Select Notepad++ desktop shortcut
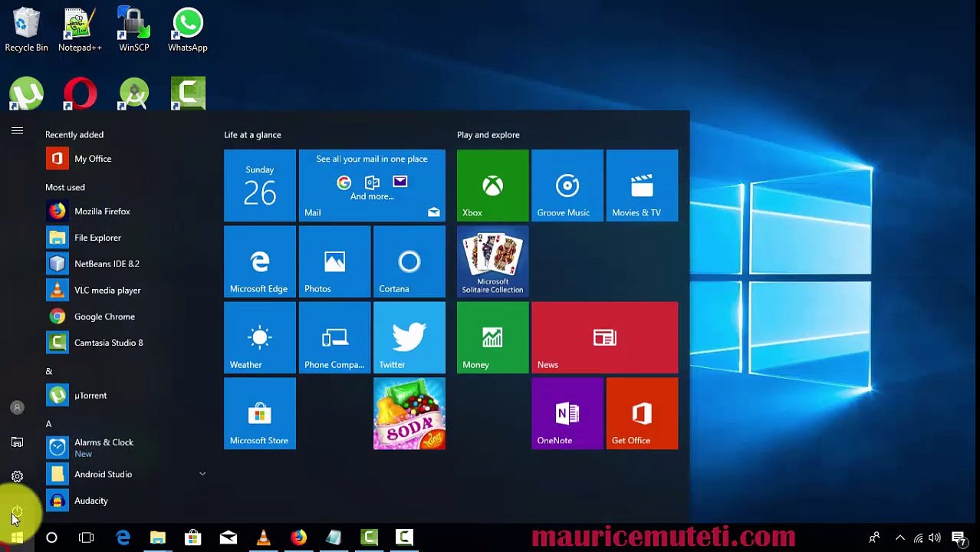 click(x=80, y=30)
